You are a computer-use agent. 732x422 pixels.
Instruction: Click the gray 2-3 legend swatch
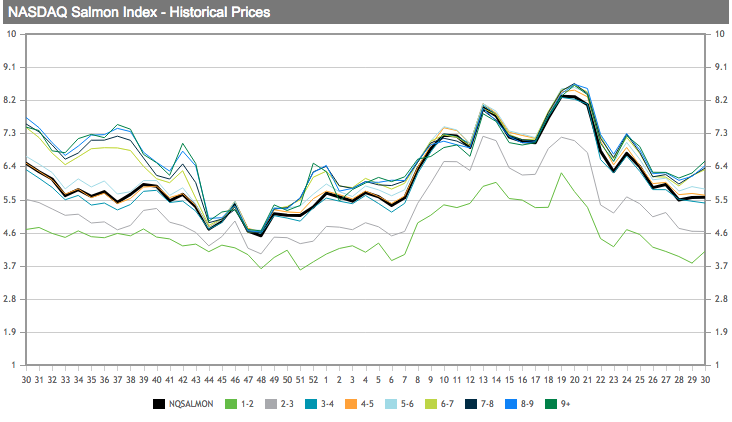[x=271, y=404]
